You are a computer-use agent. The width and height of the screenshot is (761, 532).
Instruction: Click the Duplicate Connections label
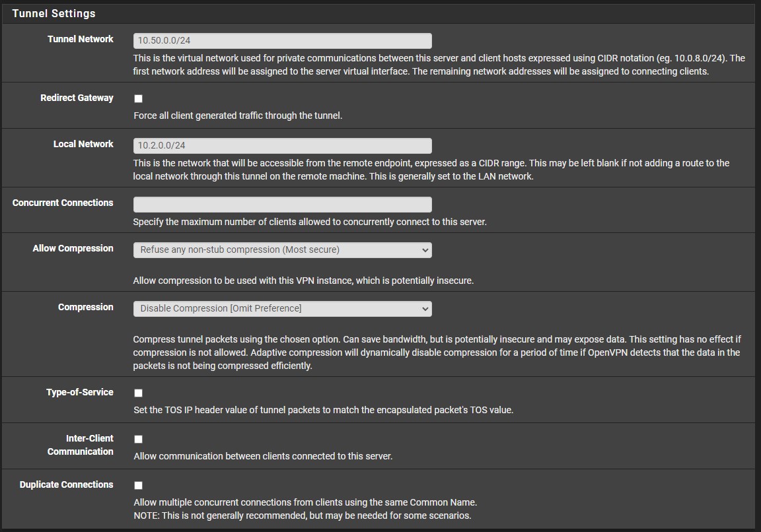[x=66, y=485]
